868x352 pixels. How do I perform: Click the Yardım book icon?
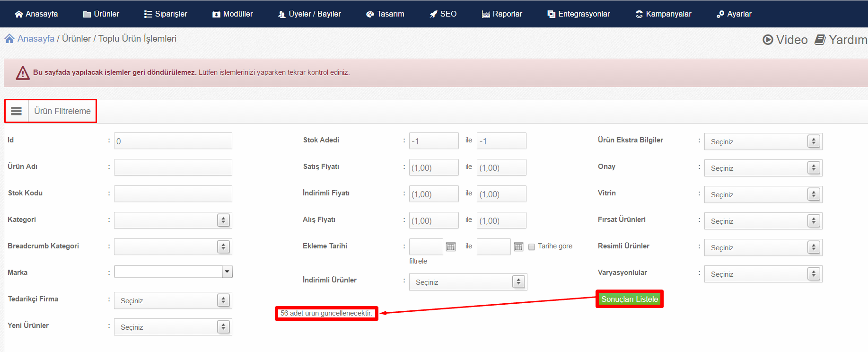coord(820,40)
